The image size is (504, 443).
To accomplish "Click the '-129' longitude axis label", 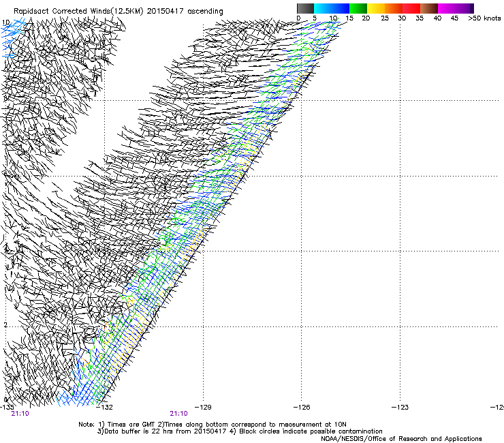I will tap(204, 408).
